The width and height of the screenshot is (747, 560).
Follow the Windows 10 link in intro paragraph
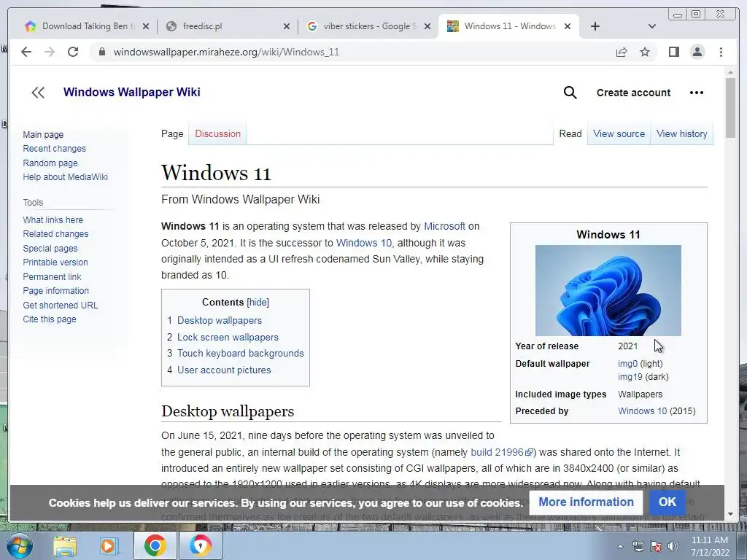pyautogui.click(x=364, y=243)
